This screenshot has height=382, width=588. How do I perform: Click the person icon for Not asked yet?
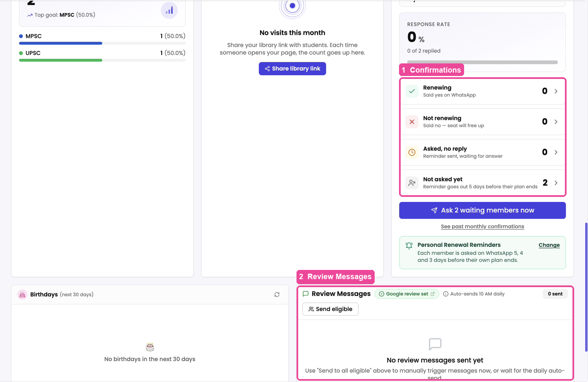tap(412, 183)
